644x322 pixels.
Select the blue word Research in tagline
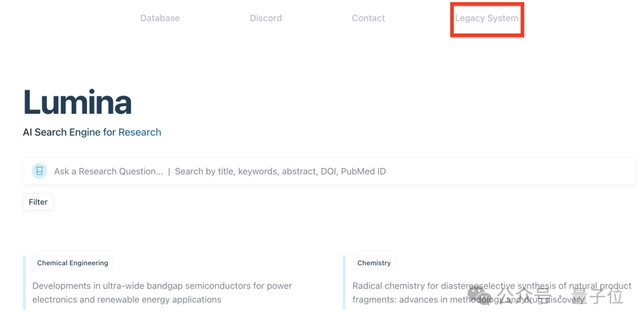tap(140, 132)
